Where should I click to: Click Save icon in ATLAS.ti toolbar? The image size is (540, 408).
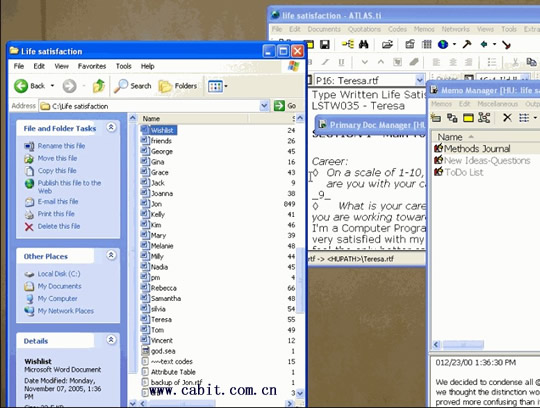(324, 44)
